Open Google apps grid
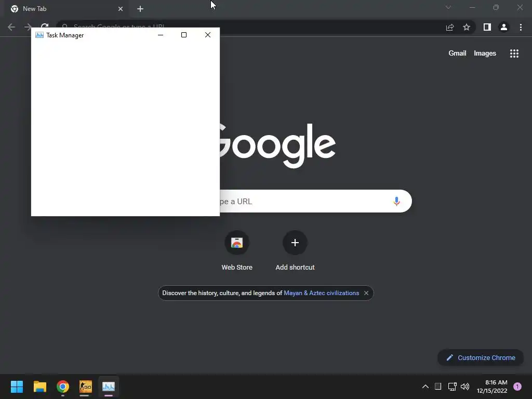 click(514, 54)
